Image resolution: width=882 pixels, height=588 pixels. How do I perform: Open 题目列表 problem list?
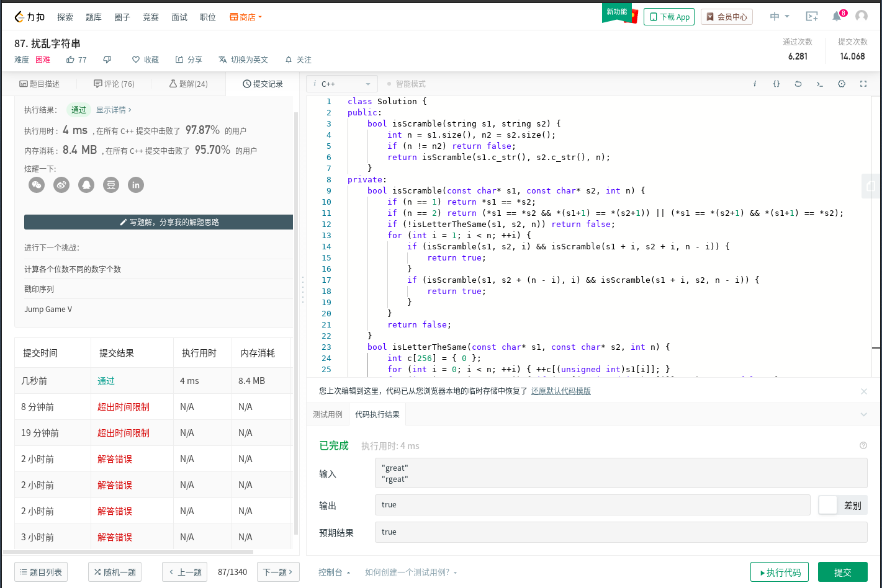click(x=41, y=572)
